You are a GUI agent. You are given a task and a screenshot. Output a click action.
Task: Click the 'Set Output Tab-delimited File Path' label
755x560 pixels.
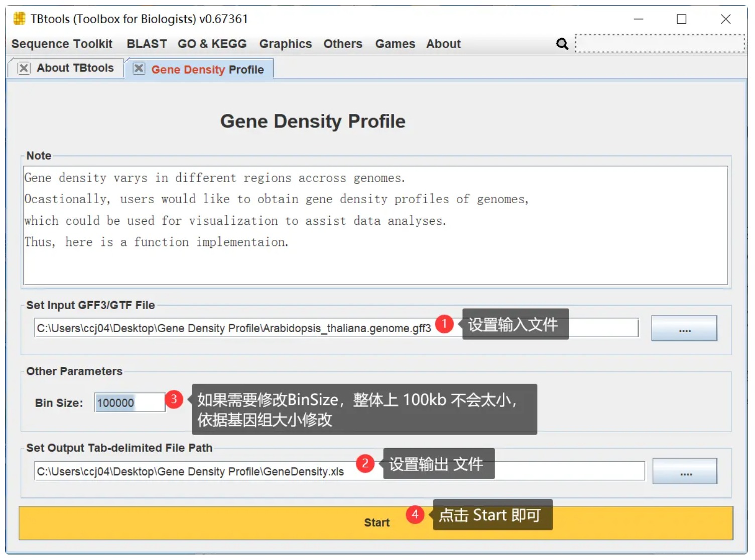(119, 448)
